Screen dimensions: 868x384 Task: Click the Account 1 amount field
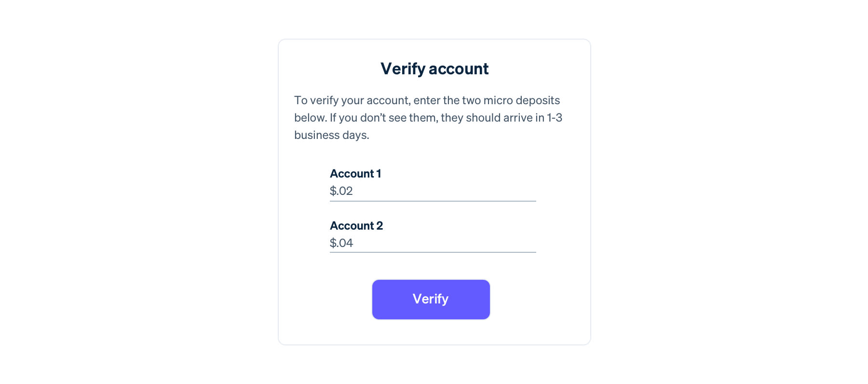(433, 192)
